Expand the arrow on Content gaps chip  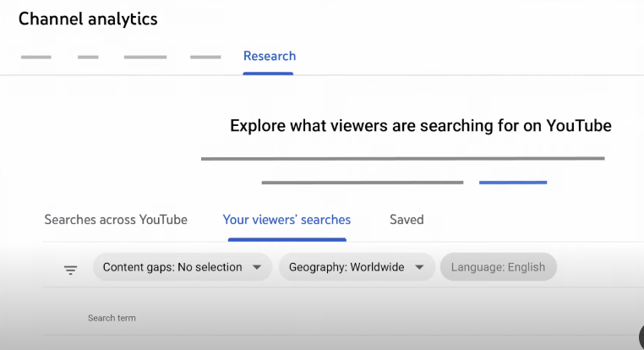tap(257, 267)
